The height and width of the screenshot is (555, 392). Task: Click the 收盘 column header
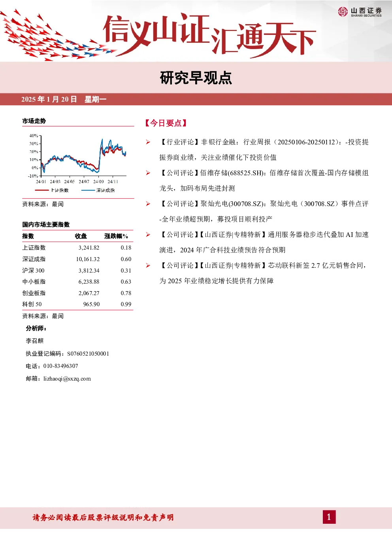click(81, 236)
